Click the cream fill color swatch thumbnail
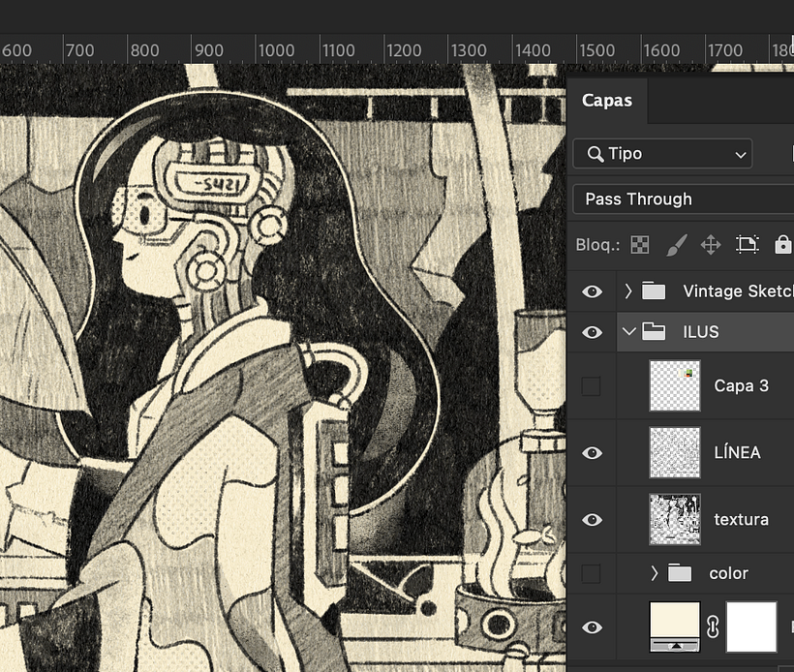Viewport: 794px width, 672px height. 675,626
